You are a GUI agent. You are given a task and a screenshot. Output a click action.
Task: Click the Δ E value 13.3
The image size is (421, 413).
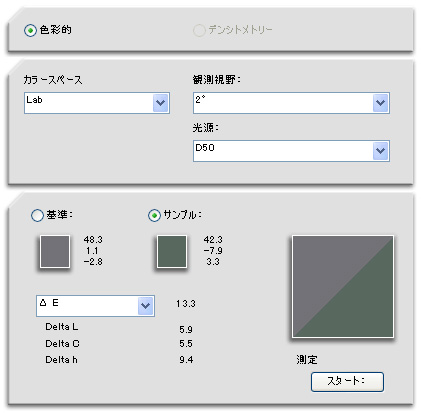[x=186, y=304]
